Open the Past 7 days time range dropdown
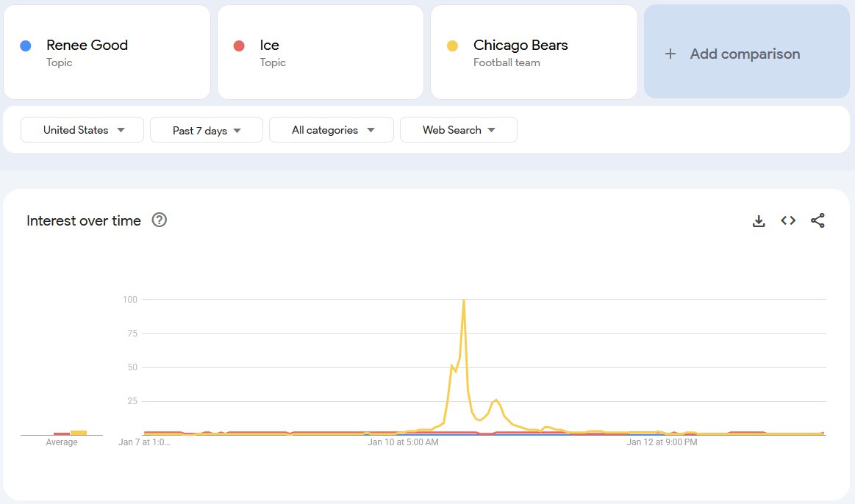This screenshot has width=855, height=504. [207, 130]
